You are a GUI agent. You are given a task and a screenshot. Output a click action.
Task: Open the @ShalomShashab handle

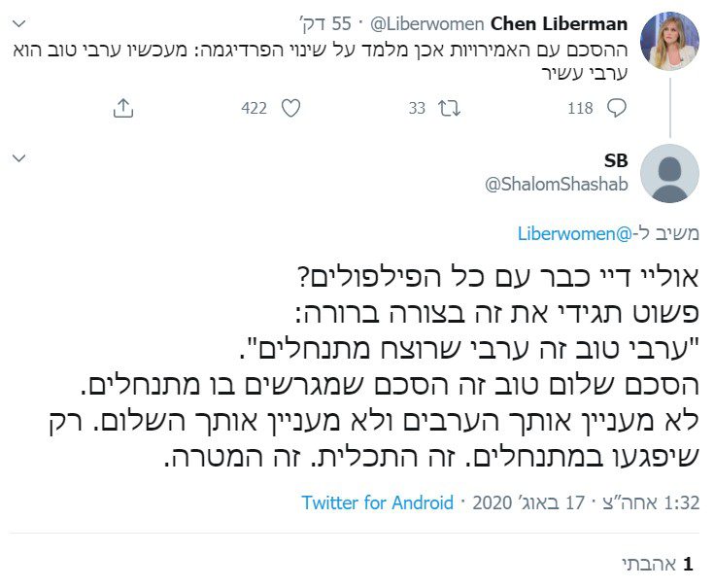pyautogui.click(x=558, y=184)
